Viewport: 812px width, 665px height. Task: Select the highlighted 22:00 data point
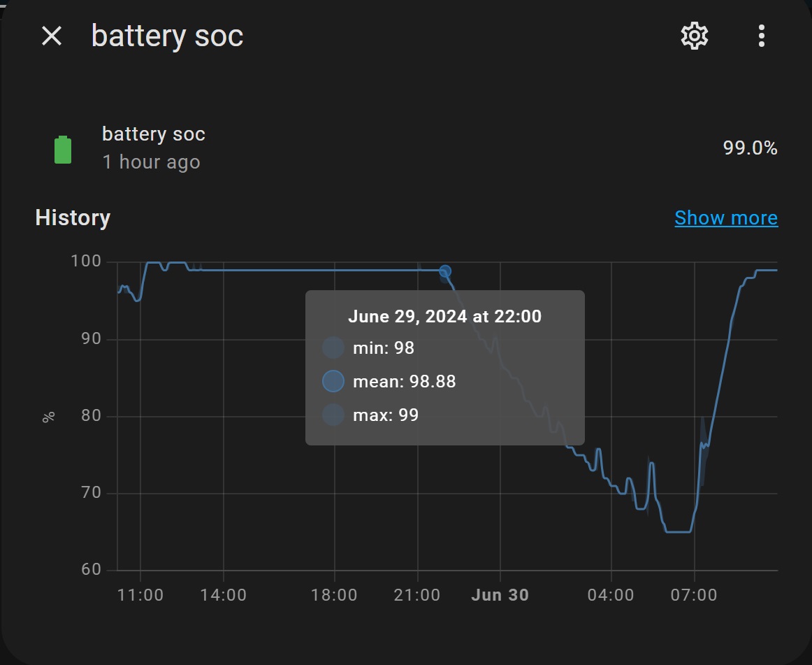coord(445,271)
